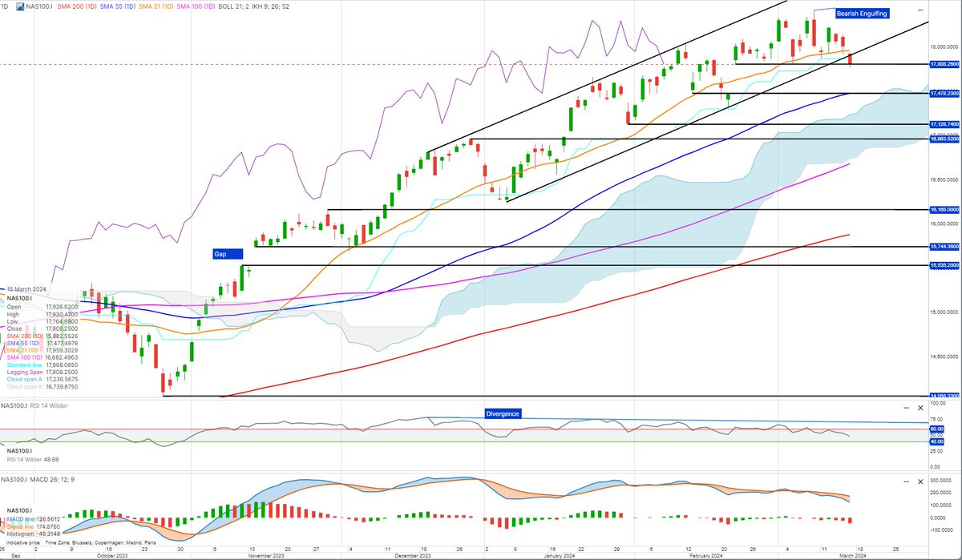The width and height of the screenshot is (962, 560).
Task: Close the RSI 14 Wilder panel
Action: pyautogui.click(x=919, y=409)
